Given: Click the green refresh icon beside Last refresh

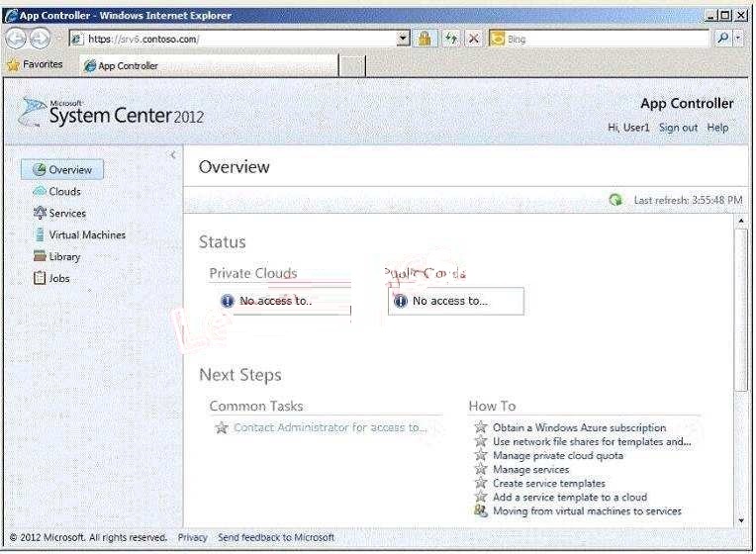Looking at the screenshot, I should 615,200.
